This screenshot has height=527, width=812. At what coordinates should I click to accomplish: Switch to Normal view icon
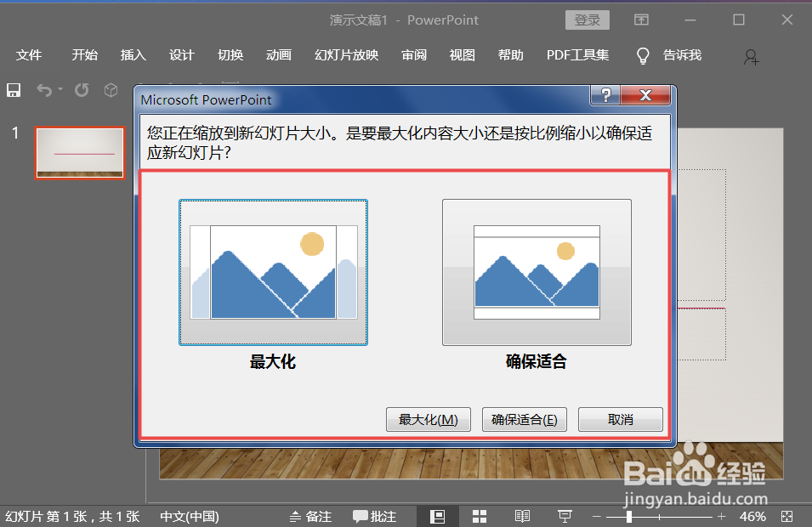point(438,516)
